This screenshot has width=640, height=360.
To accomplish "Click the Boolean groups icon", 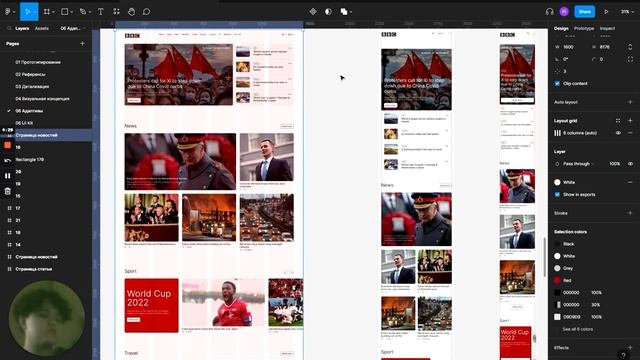I will [344, 12].
